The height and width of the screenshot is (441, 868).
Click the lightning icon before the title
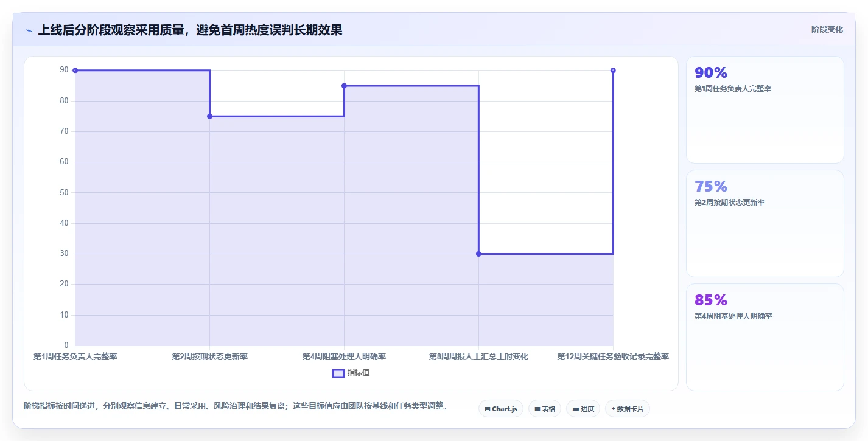(x=29, y=30)
